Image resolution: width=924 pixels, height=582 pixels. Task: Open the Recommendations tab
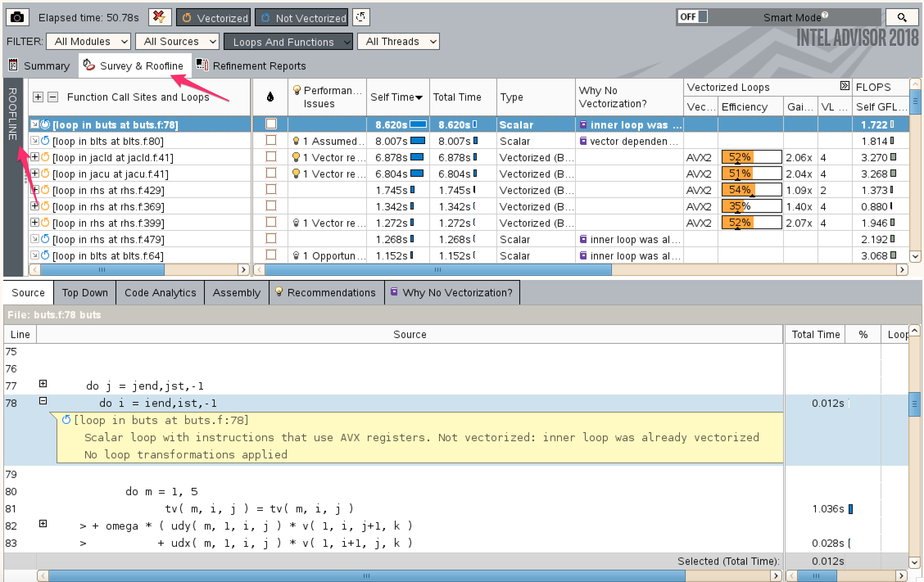pyautogui.click(x=326, y=293)
